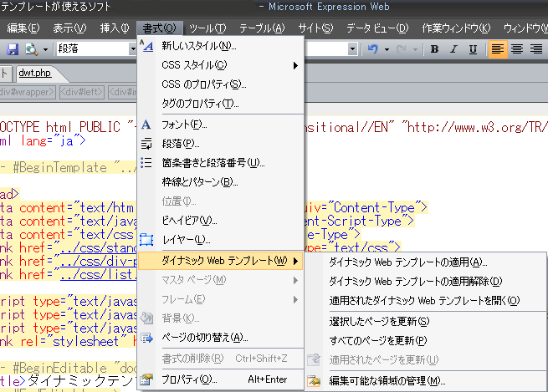Toggle Italic formatting
The image size is (548, 392).
[453, 49]
